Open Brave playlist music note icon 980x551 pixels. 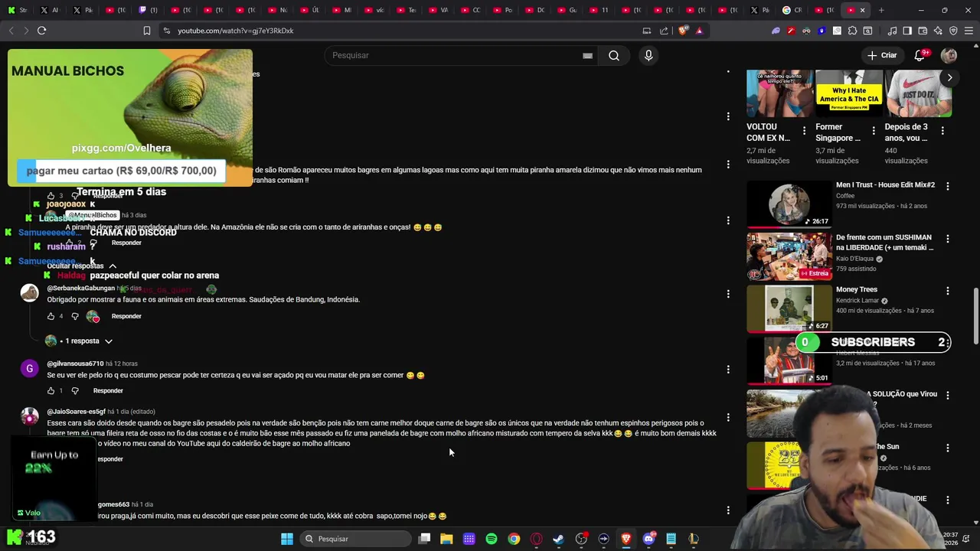892,31
